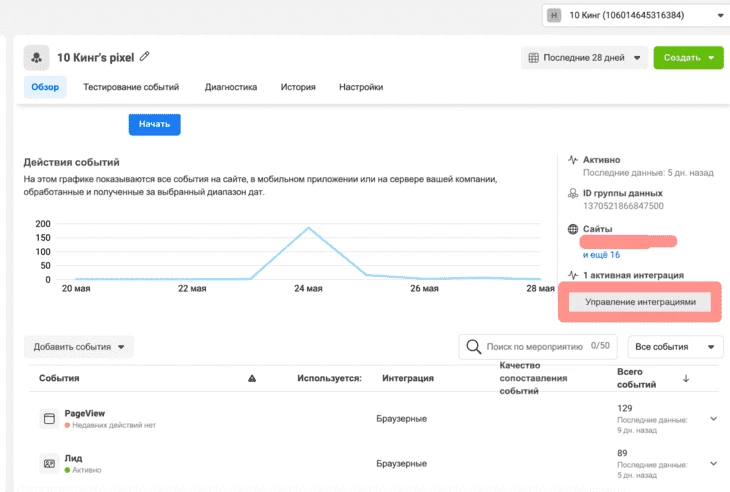Click the account avatar in top selector
This screenshot has height=492, width=730.
[x=554, y=15]
